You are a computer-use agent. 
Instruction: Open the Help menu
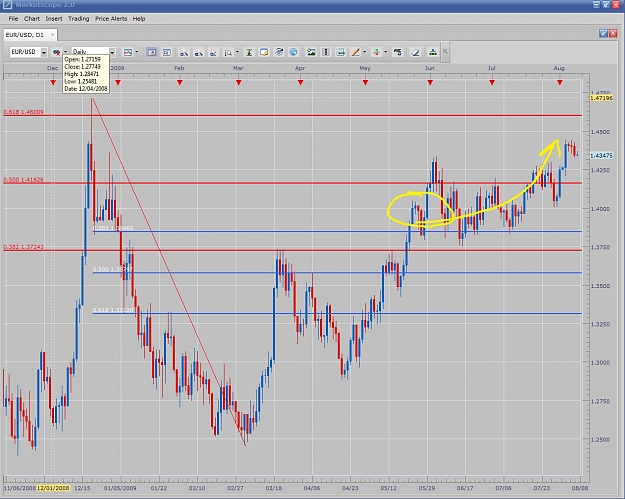(139, 19)
